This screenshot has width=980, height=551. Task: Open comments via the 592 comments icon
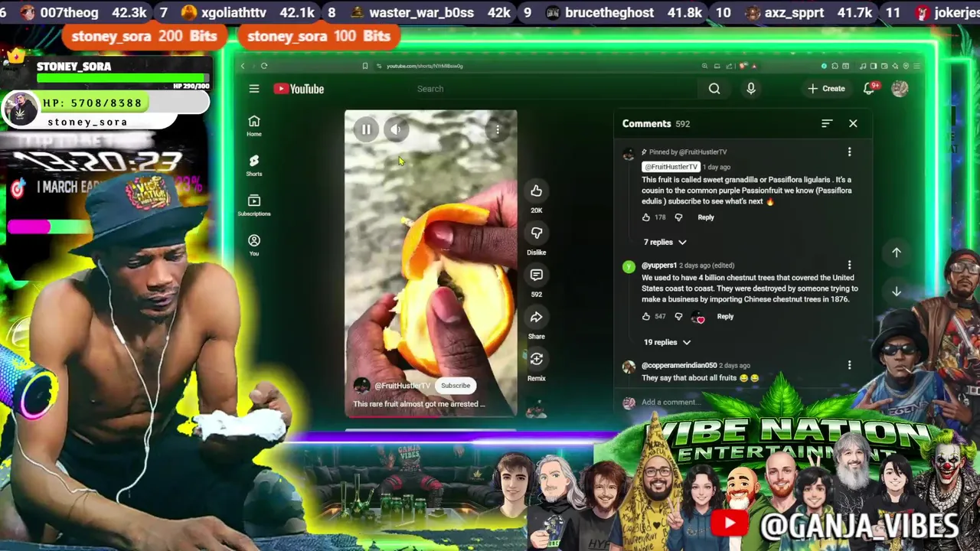536,275
